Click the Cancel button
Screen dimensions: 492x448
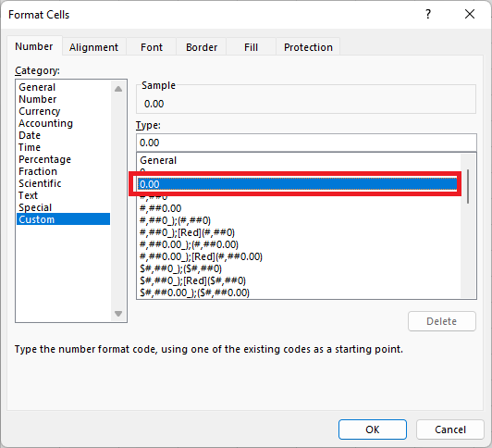click(x=450, y=429)
